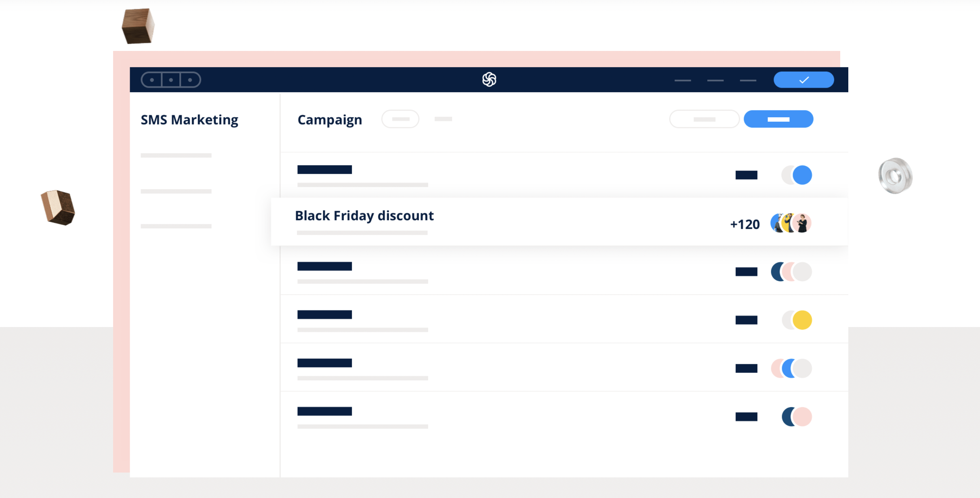Viewport: 980px width, 498px height.
Task: Click the last dash link before checkmark button
Action: 748,80
